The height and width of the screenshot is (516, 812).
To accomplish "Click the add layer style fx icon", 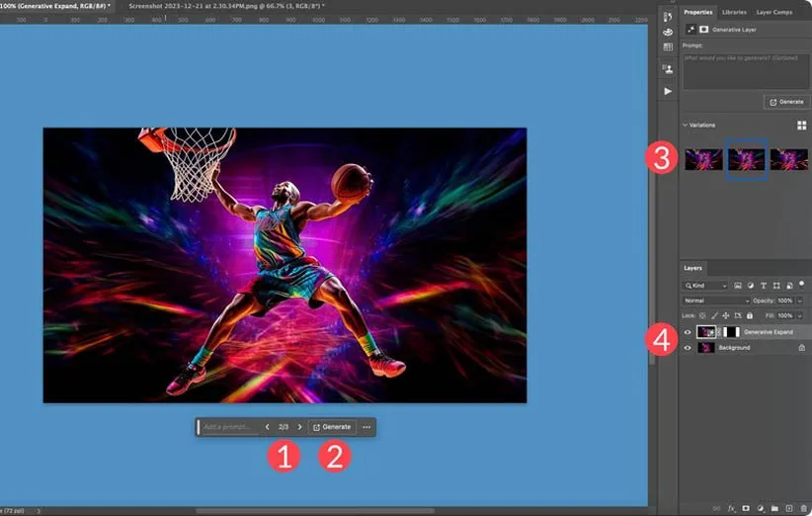I will coord(731,508).
